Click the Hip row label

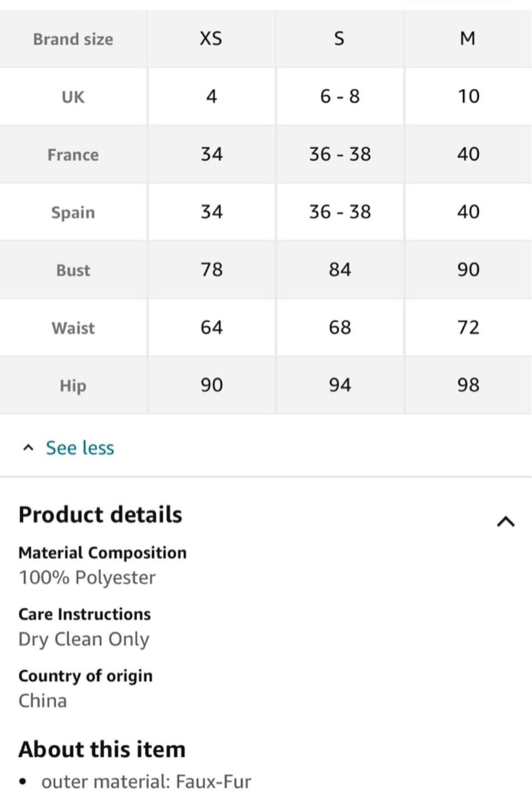[73, 386]
